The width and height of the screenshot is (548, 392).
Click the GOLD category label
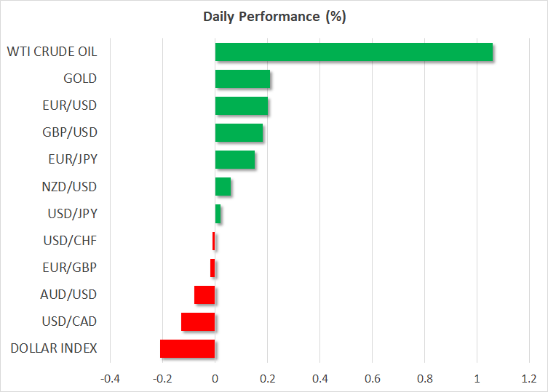[x=80, y=79]
